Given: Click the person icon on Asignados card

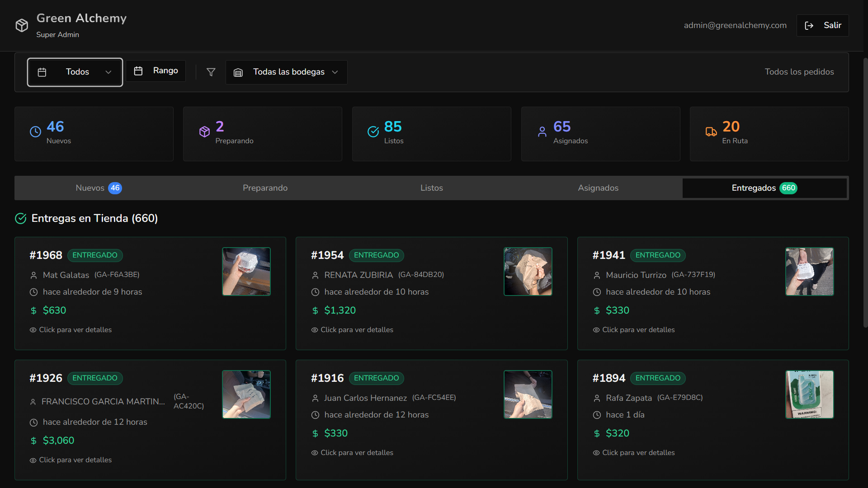Looking at the screenshot, I should 542,131.
